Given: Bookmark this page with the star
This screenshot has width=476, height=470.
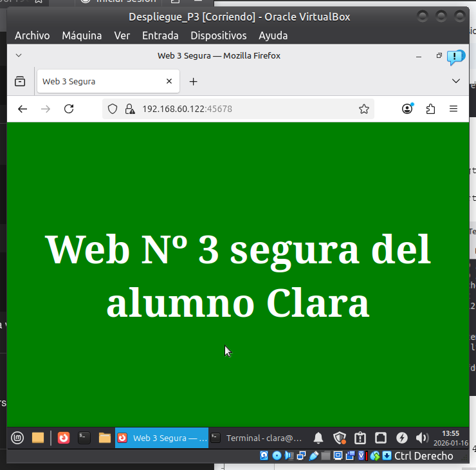Looking at the screenshot, I should coord(364,109).
